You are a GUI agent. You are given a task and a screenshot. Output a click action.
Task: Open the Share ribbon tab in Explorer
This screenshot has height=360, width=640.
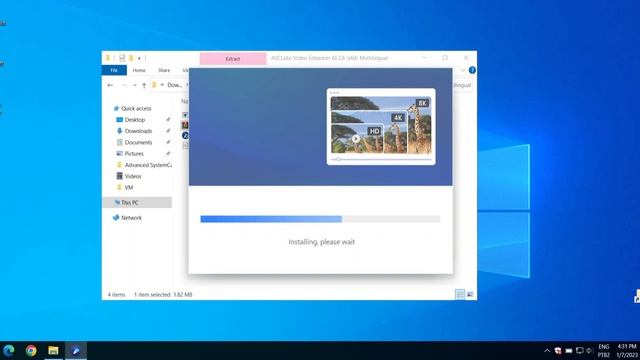pos(164,70)
